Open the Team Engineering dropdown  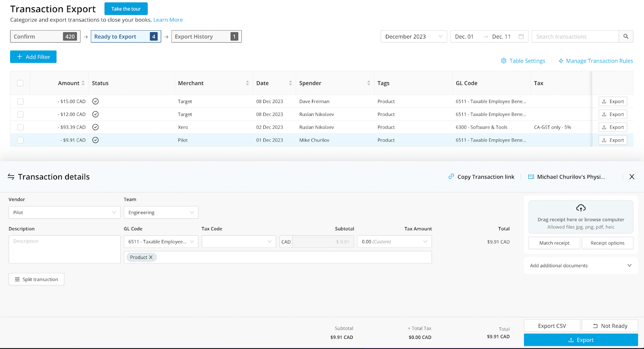[161, 213]
